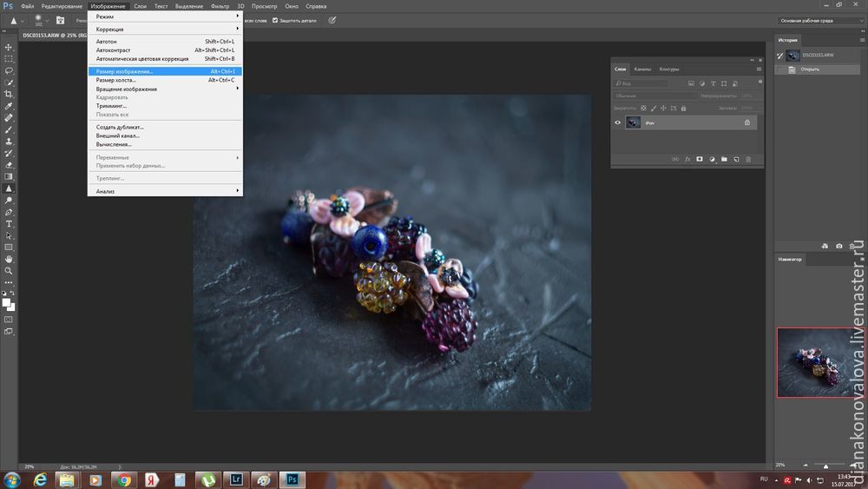Select the History Brush tool
Viewport: 868px width, 489px height.
(x=9, y=154)
